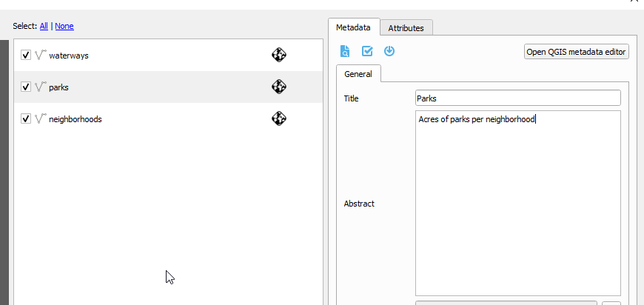This screenshot has height=305, width=644.
Task: Click the geometry type icon beside neighborhoods
Action: (41, 118)
